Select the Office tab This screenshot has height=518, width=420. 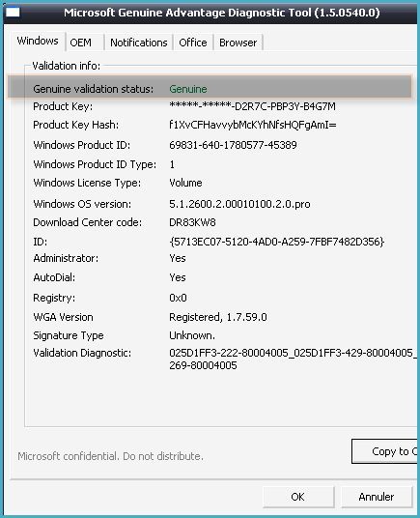(x=193, y=43)
